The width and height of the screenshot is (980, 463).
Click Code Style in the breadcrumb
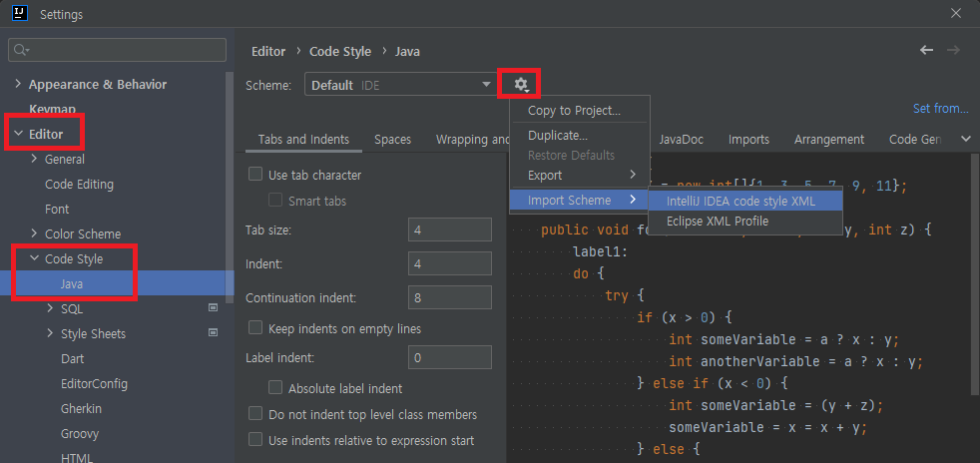click(340, 51)
